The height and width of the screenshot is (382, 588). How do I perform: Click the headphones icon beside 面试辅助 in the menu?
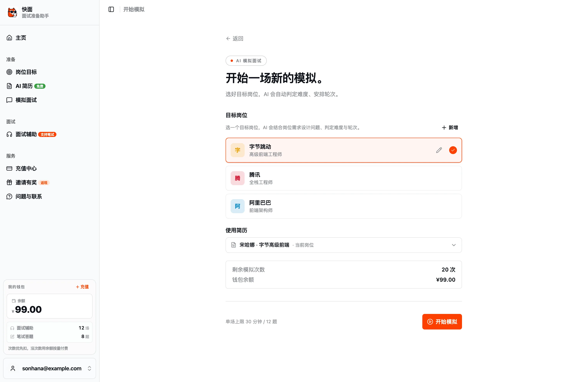point(9,134)
